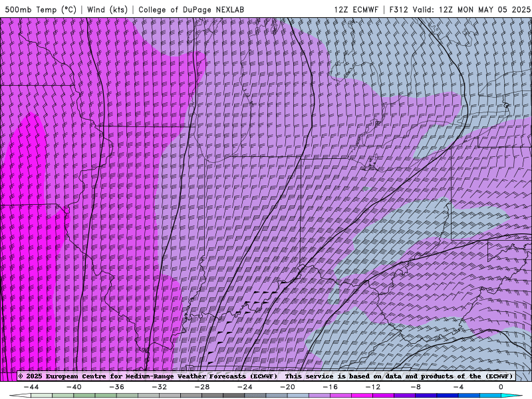Click the -12 legend value
Image resolution: width=532 pixels, height=399 pixels.
[372, 387]
